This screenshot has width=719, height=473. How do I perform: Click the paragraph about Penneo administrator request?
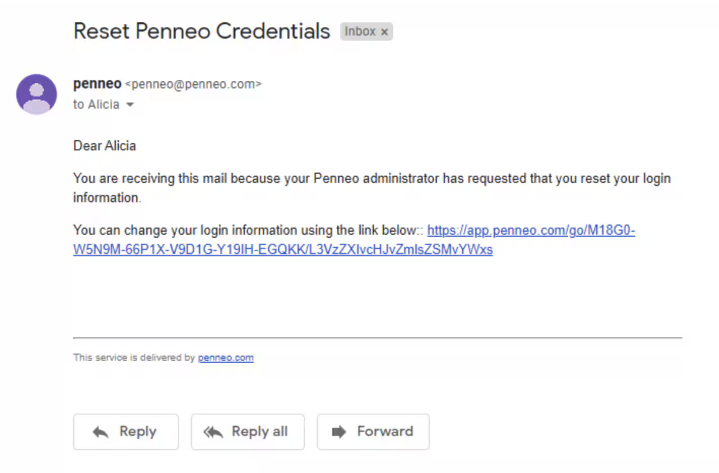(x=372, y=188)
